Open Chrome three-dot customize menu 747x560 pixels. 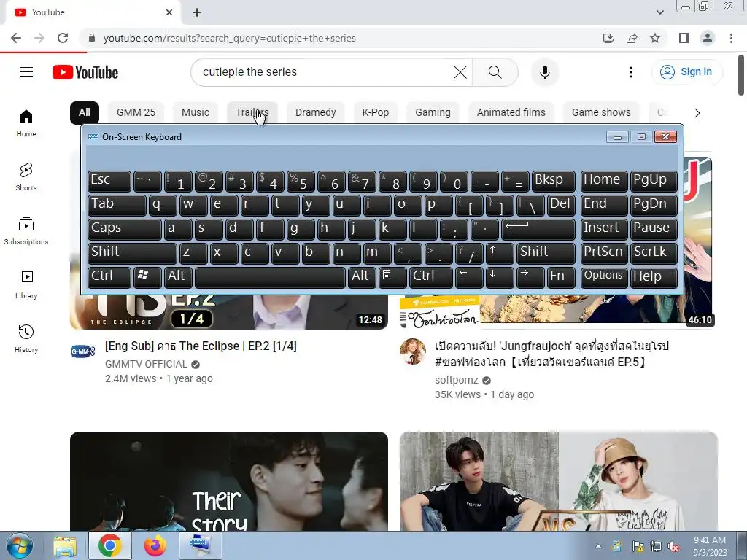click(731, 38)
